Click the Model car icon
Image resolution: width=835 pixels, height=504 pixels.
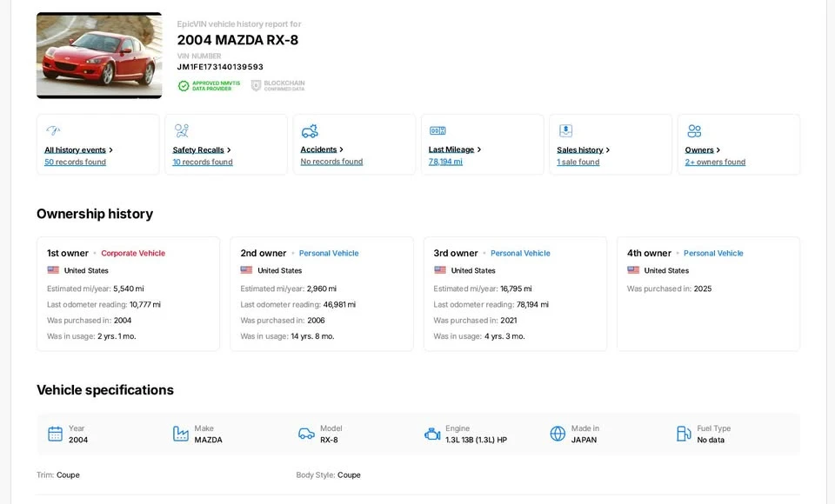tap(306, 434)
